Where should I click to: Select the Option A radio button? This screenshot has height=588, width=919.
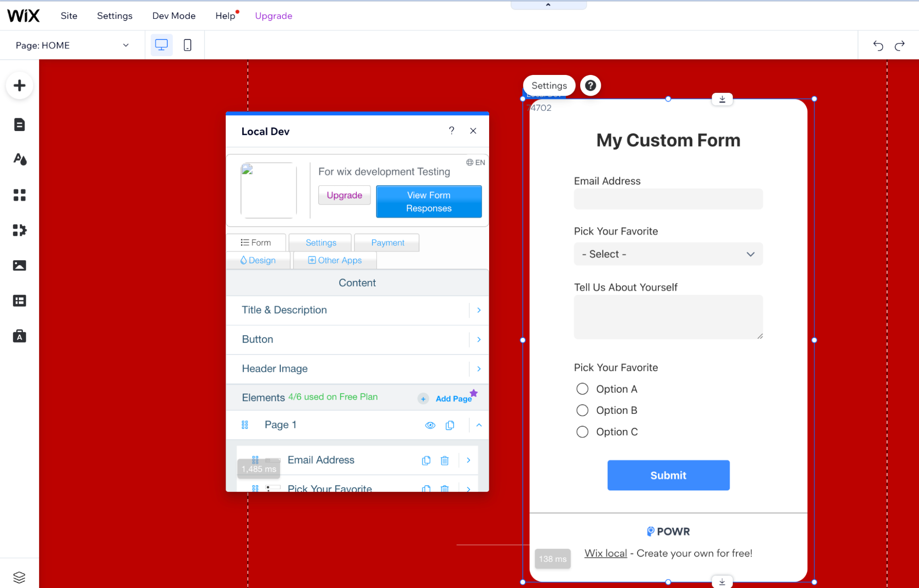[582, 389]
